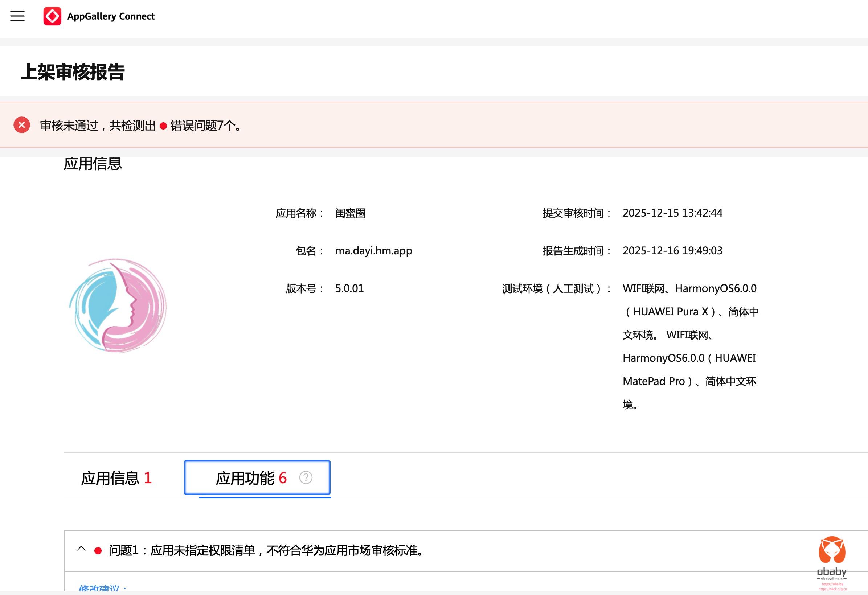Click the version number 5.0.01
Image resolution: width=868 pixels, height=595 pixels.
pos(349,288)
